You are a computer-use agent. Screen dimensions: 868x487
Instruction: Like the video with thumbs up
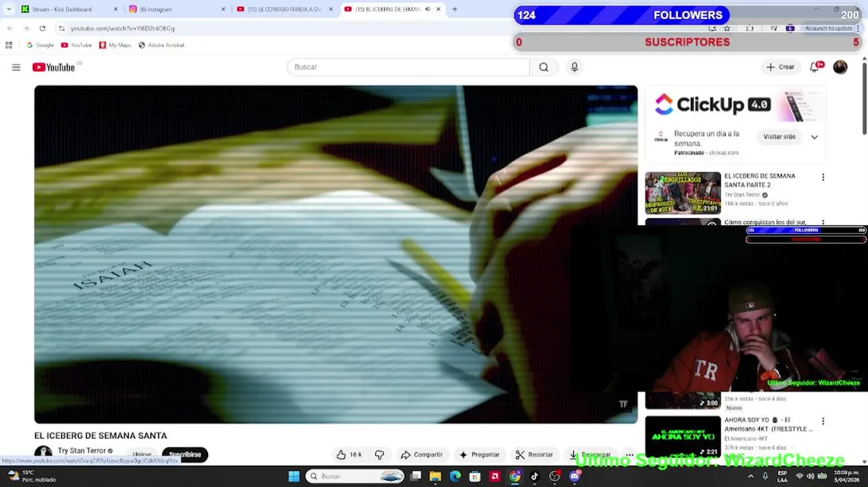(349, 455)
